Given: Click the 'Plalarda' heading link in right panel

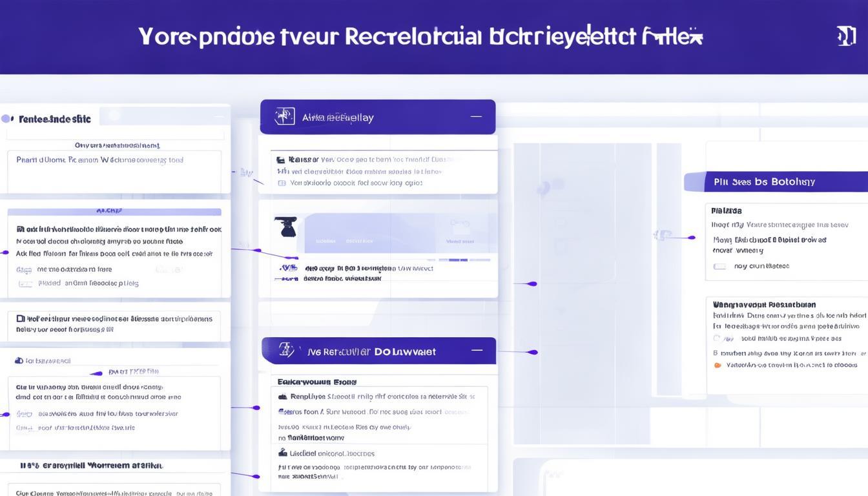Looking at the screenshot, I should tap(726, 211).
